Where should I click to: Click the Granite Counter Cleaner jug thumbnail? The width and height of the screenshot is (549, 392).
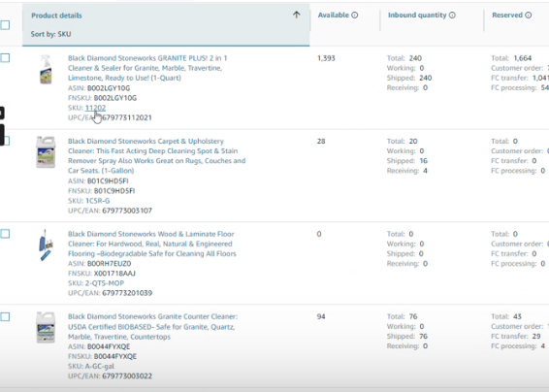pyautogui.click(x=46, y=328)
